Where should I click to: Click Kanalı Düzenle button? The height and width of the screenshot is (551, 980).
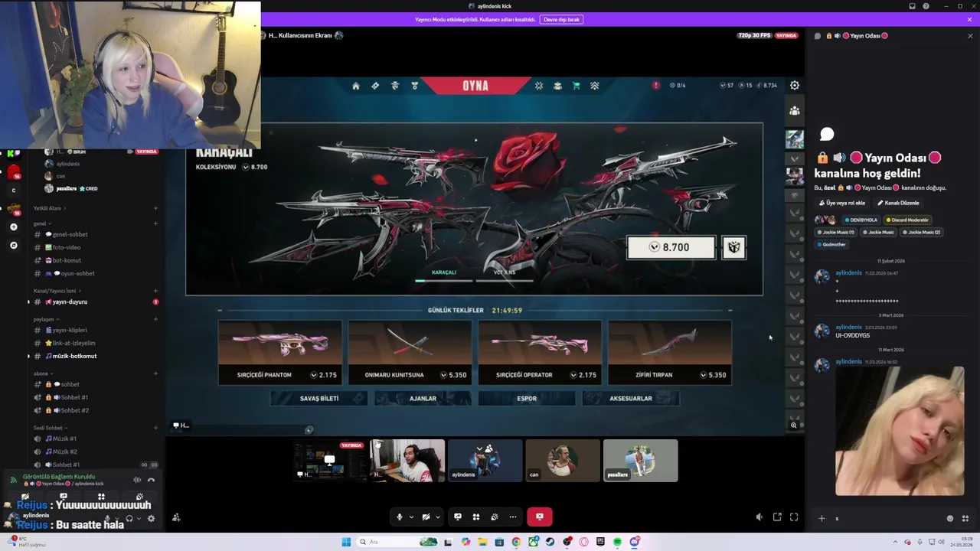(899, 203)
